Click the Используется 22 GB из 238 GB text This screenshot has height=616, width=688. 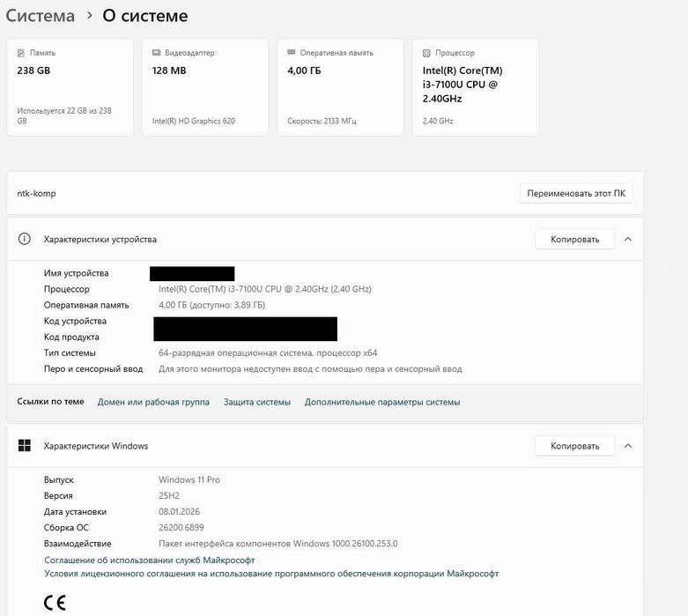pyautogui.click(x=64, y=116)
